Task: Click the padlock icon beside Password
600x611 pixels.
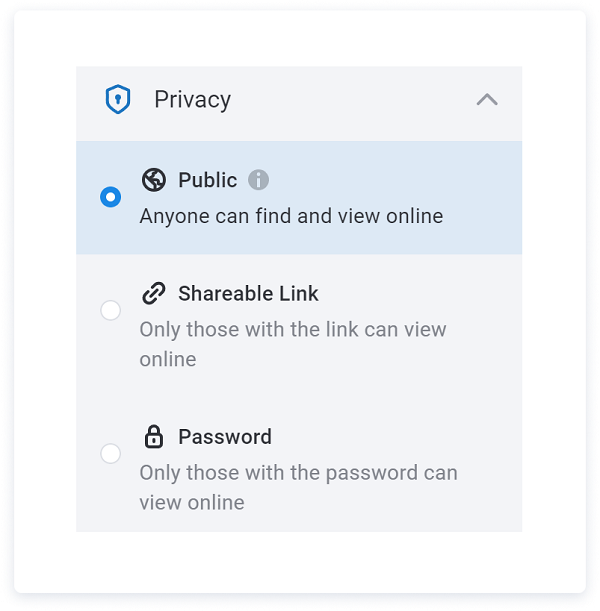Action: [153, 437]
